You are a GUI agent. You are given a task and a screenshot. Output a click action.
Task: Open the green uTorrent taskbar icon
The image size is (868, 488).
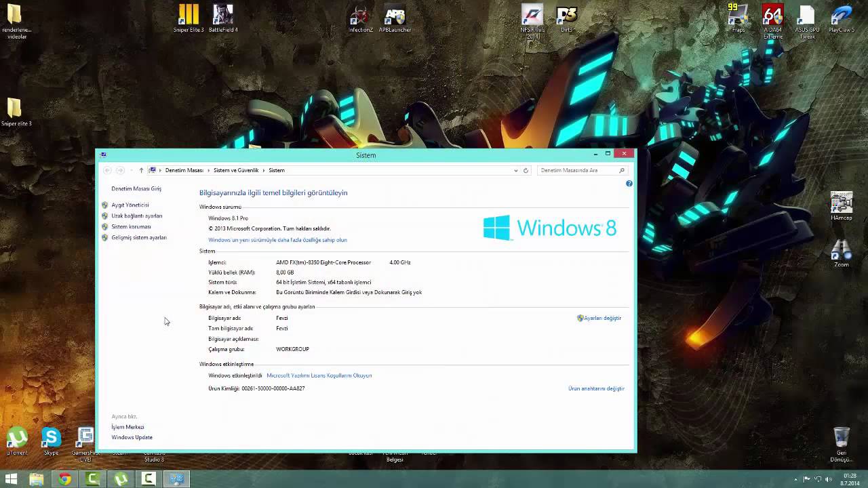[x=121, y=479]
